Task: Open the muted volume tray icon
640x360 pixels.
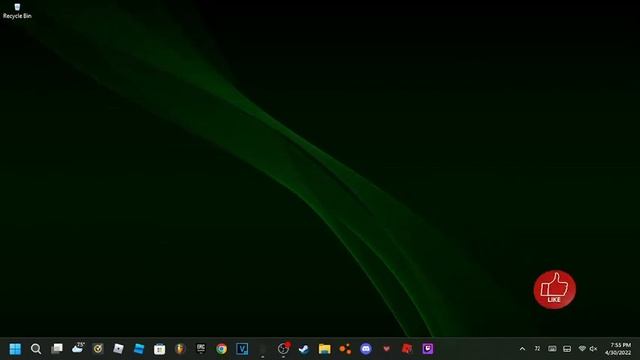Action: click(593, 349)
